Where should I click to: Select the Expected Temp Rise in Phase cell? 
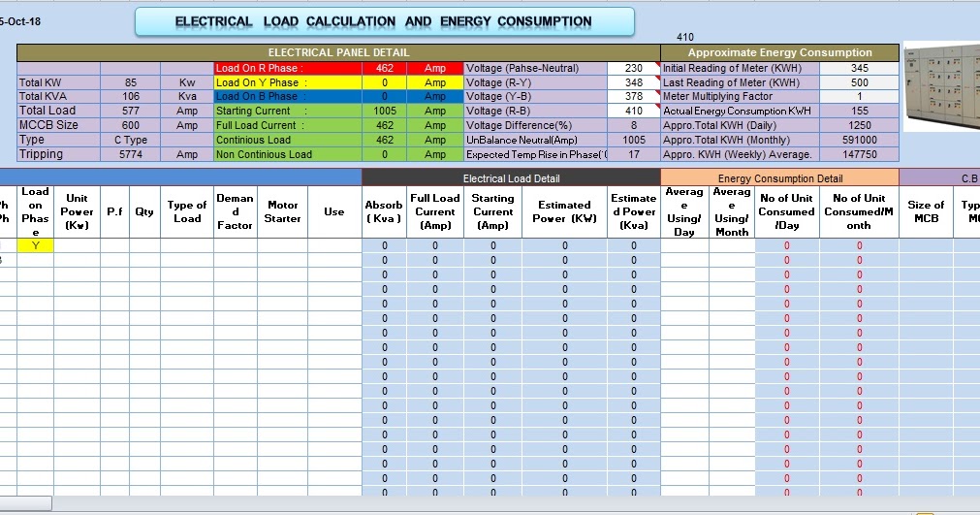tap(536, 154)
